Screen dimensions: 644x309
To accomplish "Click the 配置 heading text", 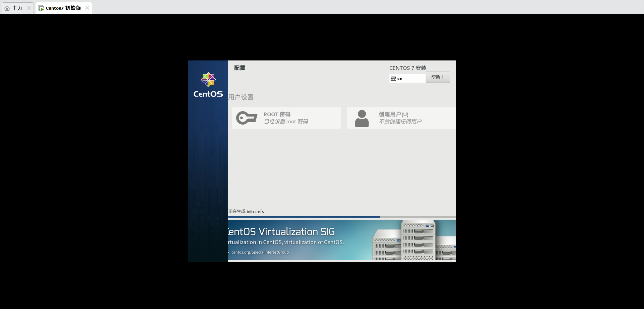I will [x=239, y=68].
